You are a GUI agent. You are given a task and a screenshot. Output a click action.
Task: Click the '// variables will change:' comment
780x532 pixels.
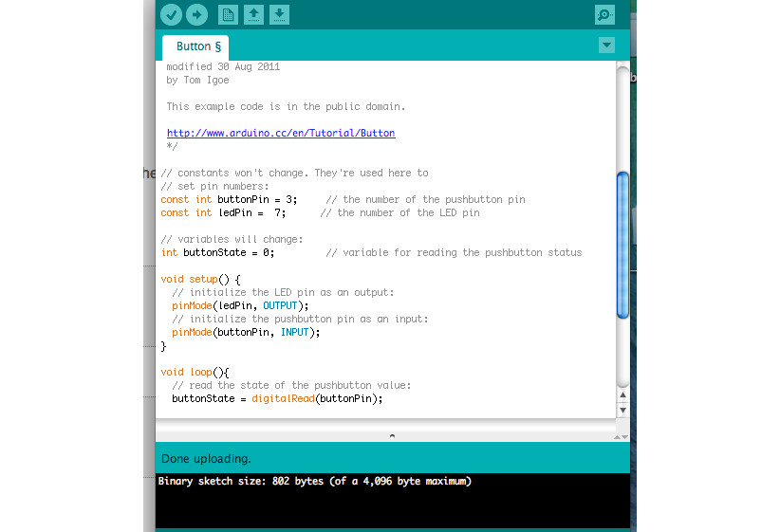[232, 240]
